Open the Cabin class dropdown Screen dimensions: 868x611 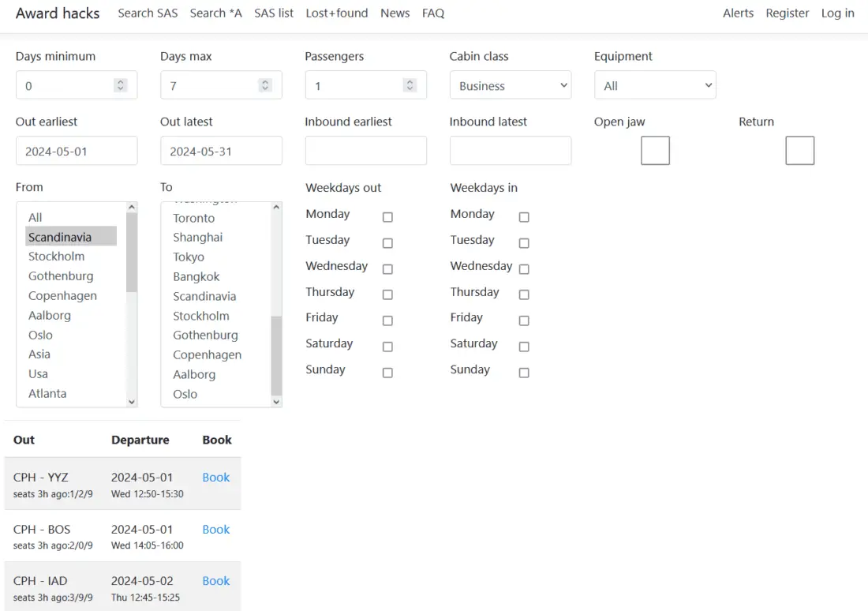pos(510,86)
